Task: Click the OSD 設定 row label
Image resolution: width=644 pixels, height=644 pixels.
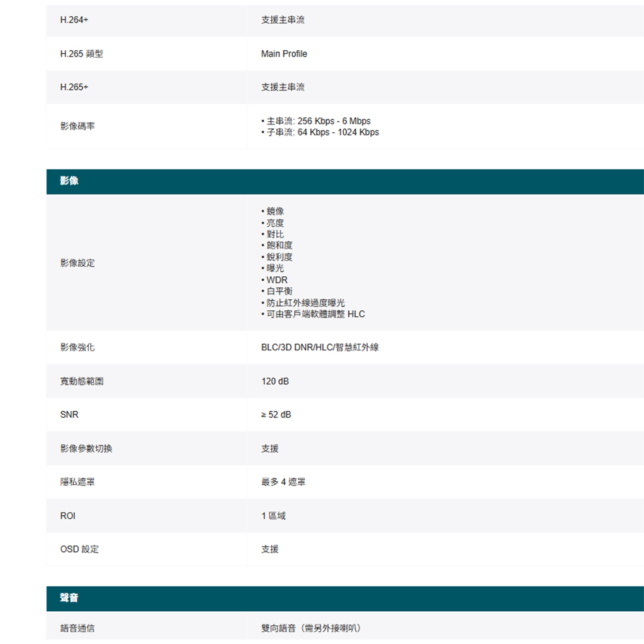Action: tap(80, 549)
